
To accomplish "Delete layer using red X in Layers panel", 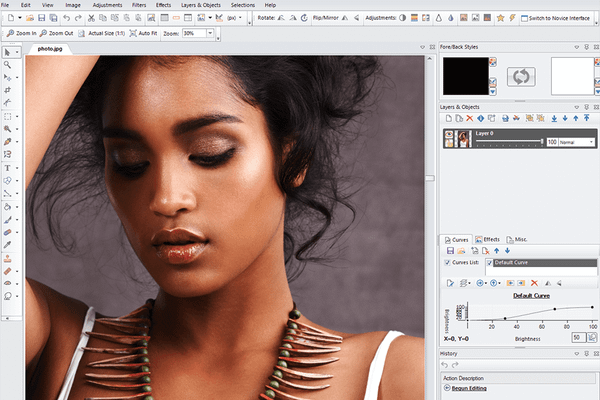I will click(470, 118).
